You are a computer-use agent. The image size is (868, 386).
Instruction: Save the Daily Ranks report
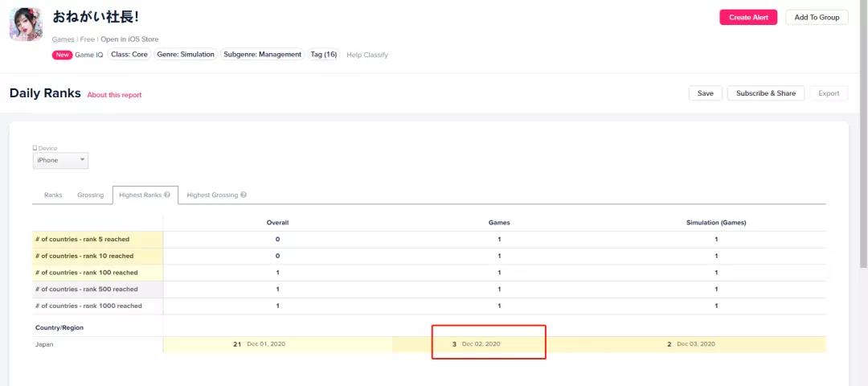pos(705,93)
